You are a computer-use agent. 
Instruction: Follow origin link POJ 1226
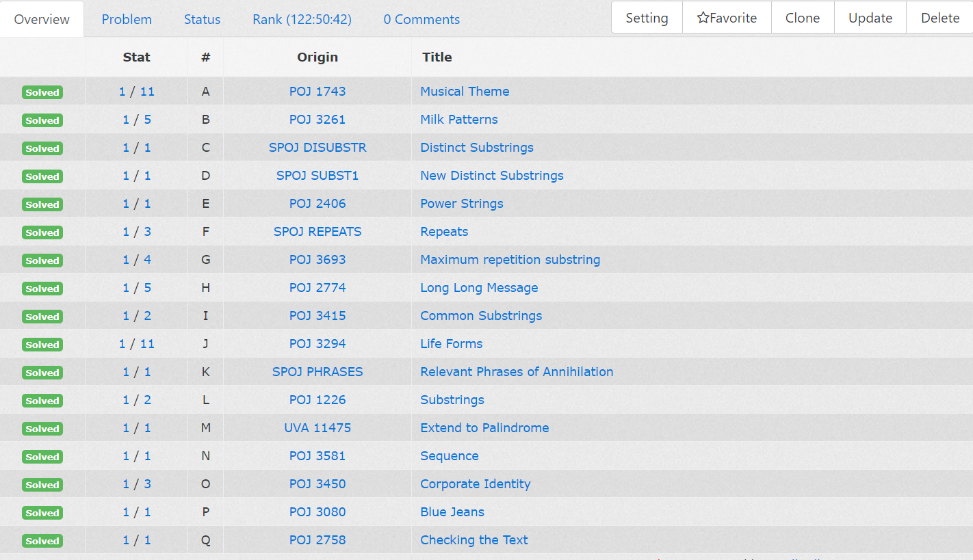coord(317,399)
